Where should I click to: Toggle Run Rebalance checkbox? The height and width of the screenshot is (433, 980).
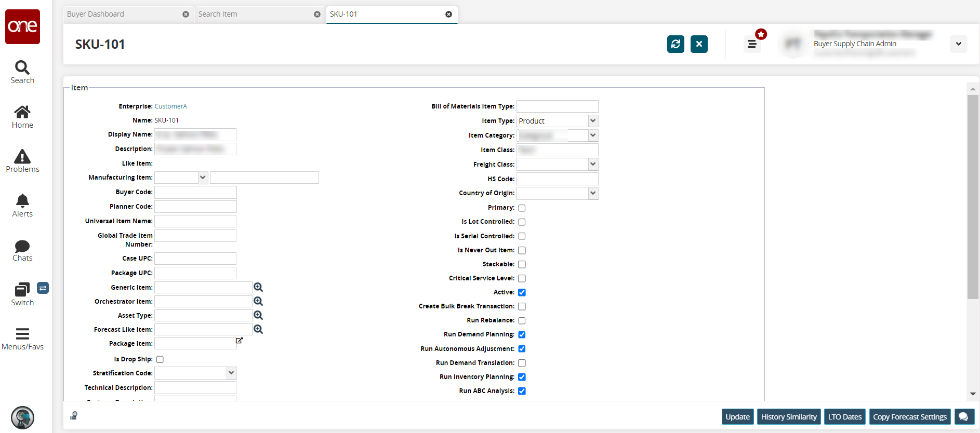[x=522, y=320]
